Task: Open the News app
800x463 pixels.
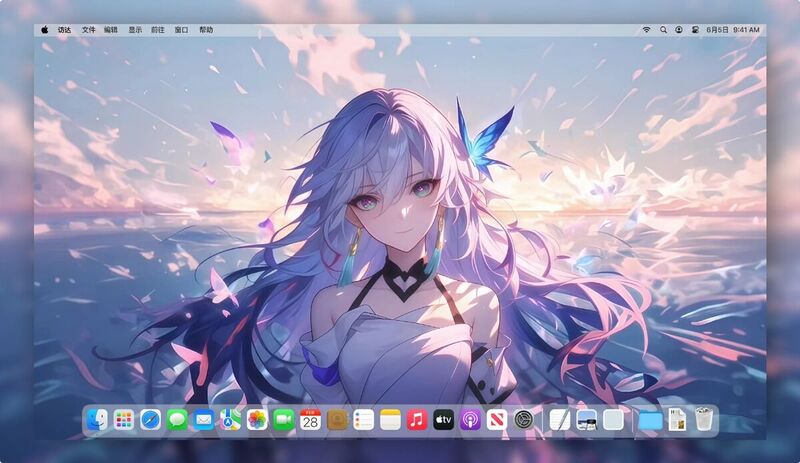Action: [x=497, y=420]
